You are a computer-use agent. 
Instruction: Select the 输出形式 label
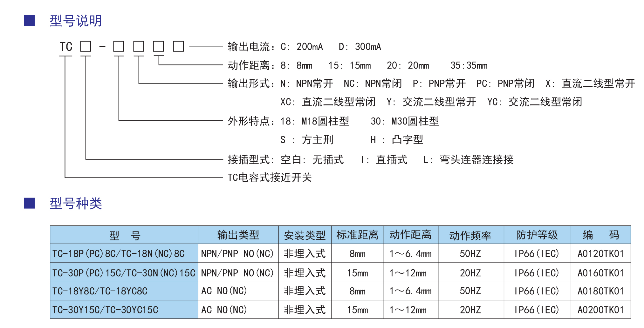[x=251, y=84]
